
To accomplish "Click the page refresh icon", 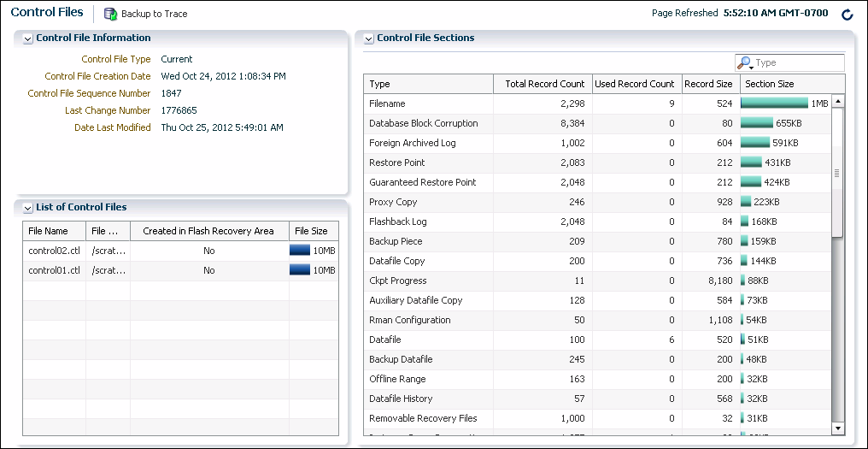I will (x=847, y=15).
